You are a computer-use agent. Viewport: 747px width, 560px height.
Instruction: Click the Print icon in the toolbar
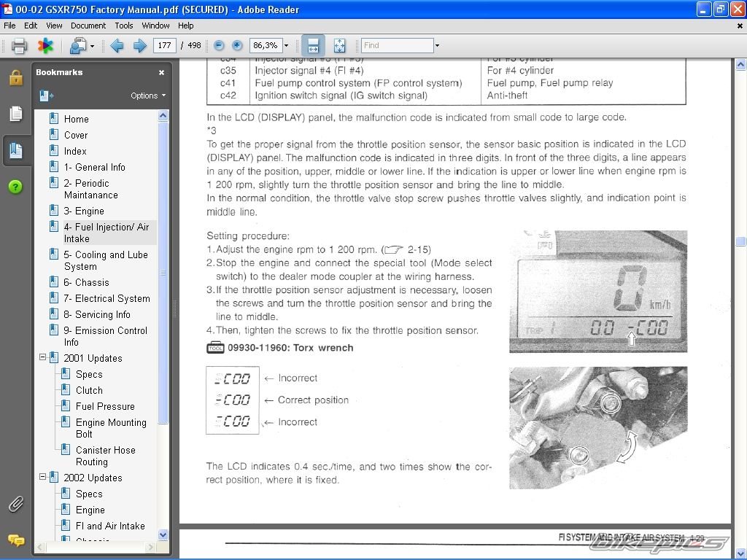(x=19, y=46)
